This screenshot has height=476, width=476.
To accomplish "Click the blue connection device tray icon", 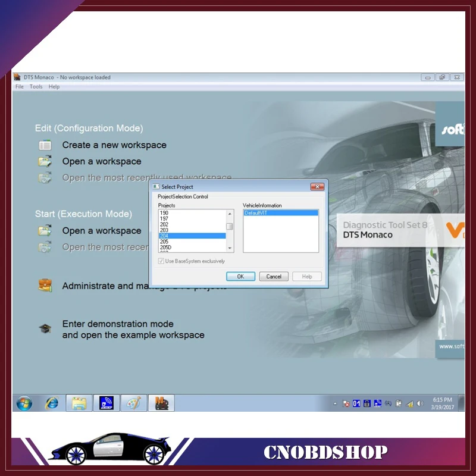I will pyautogui.click(x=378, y=403).
